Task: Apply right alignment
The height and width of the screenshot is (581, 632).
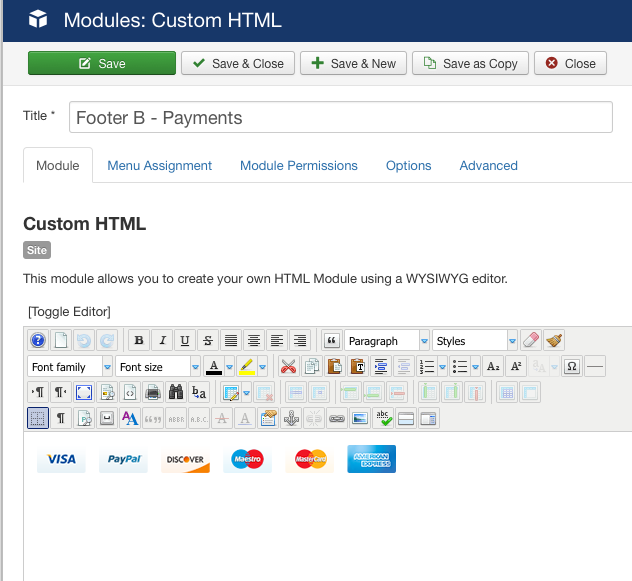Action: pyautogui.click(x=300, y=341)
